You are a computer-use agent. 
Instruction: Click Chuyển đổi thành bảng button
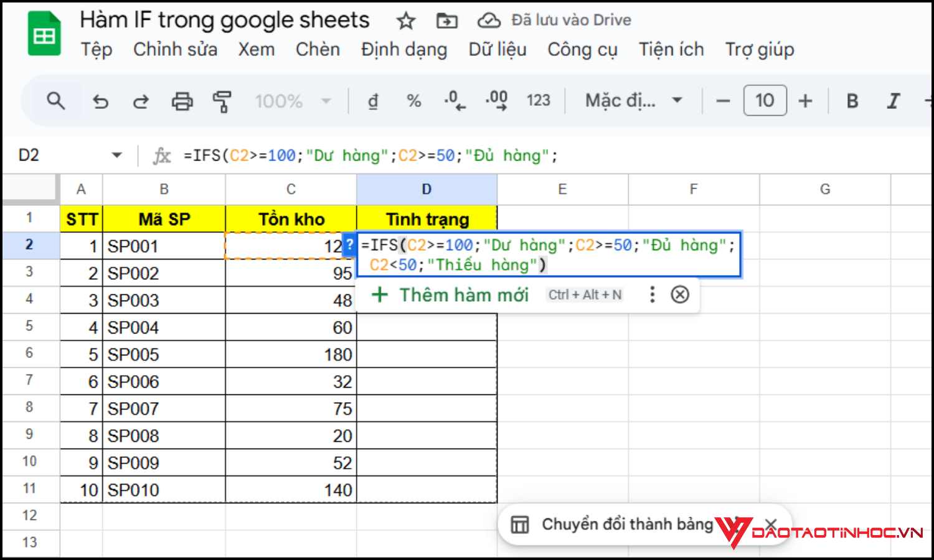coord(627,525)
